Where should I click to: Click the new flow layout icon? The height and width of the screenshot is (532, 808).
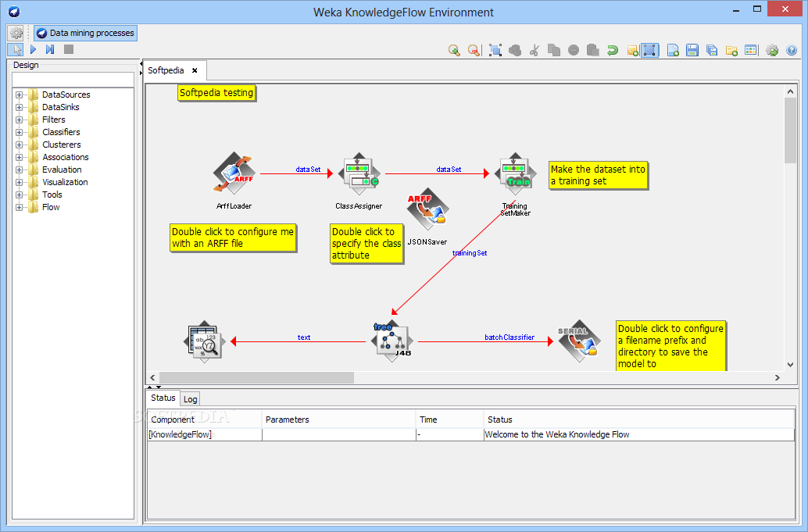673,50
